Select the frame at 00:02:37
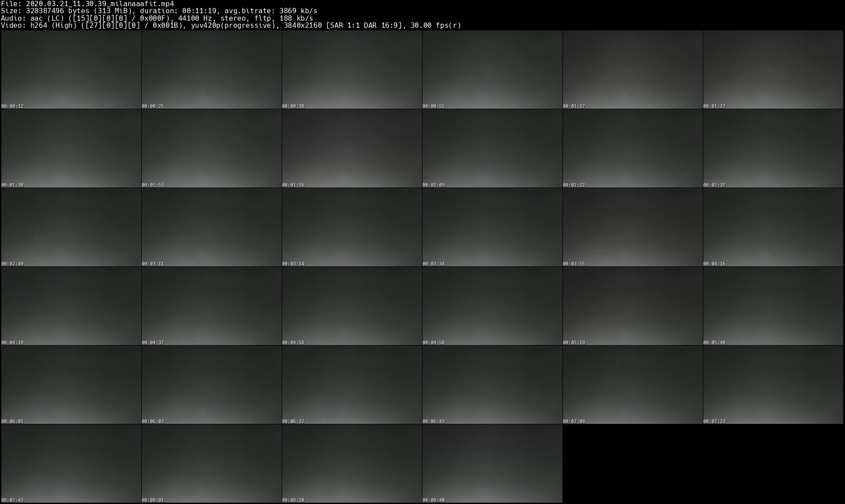Image resolution: width=845 pixels, height=504 pixels. click(773, 148)
